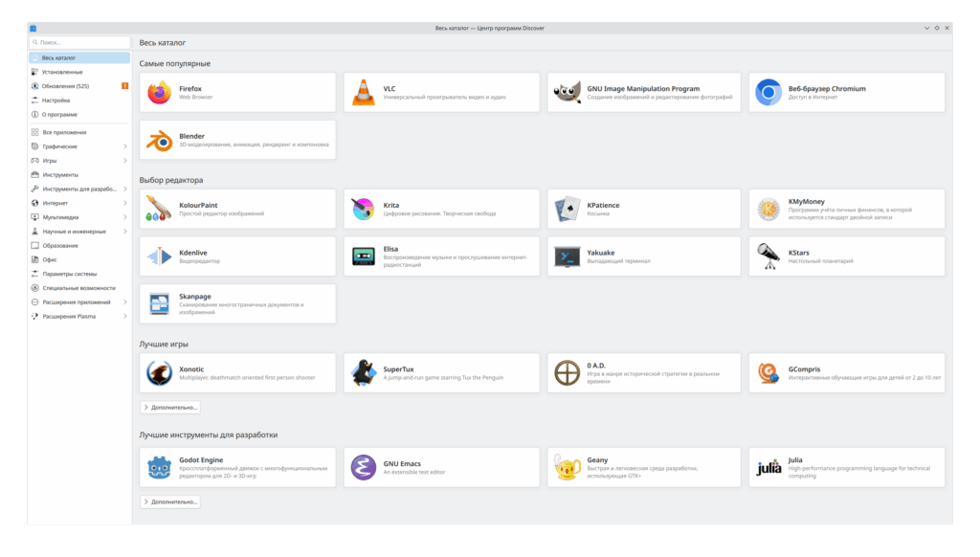Open the KMyMoney coin icon

(768, 209)
